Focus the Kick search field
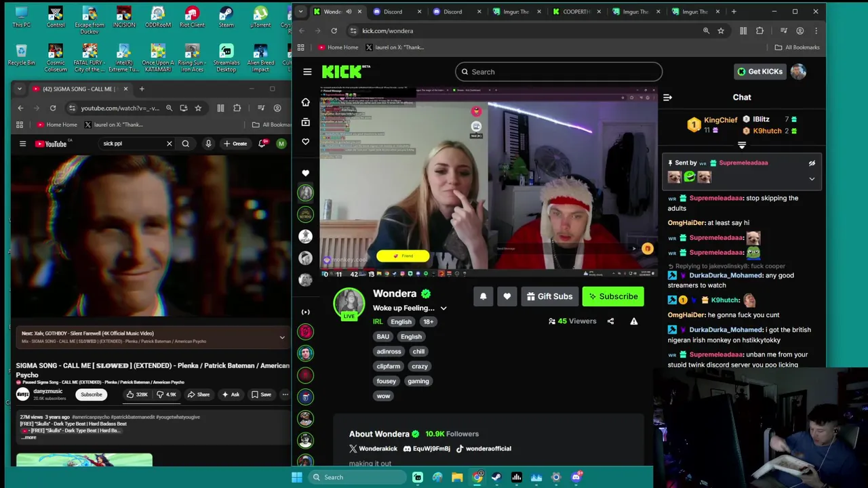 pos(559,72)
